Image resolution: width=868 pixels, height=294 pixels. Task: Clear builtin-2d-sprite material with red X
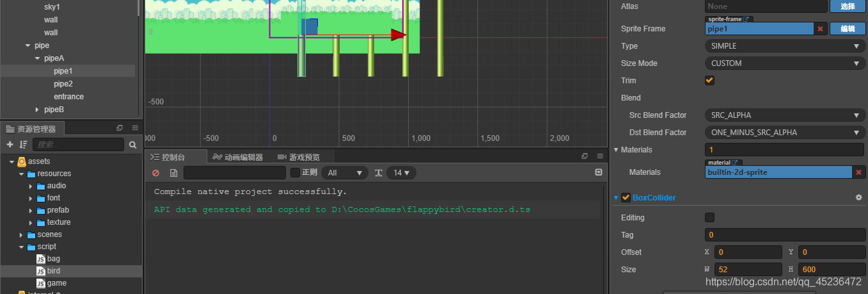coord(858,172)
